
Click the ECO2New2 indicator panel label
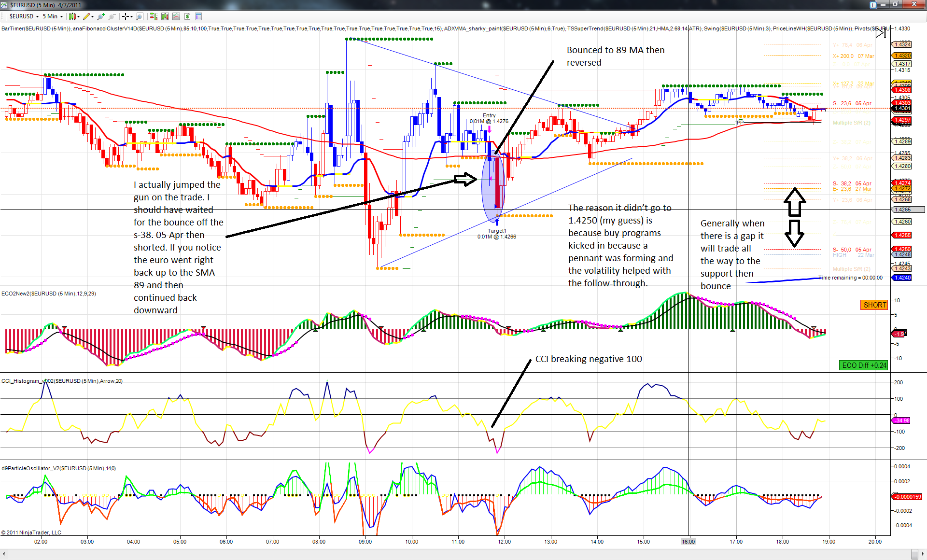pyautogui.click(x=49, y=294)
